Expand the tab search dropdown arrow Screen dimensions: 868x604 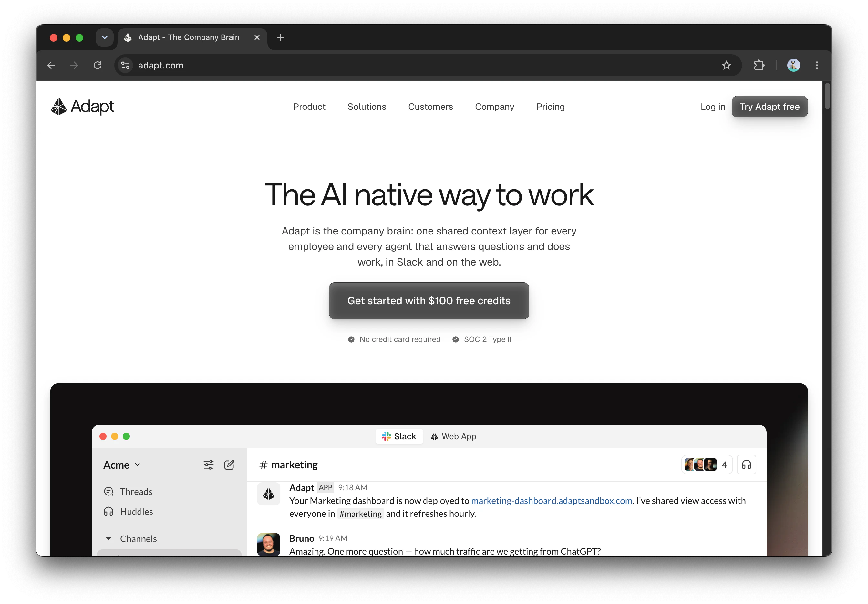pos(105,37)
